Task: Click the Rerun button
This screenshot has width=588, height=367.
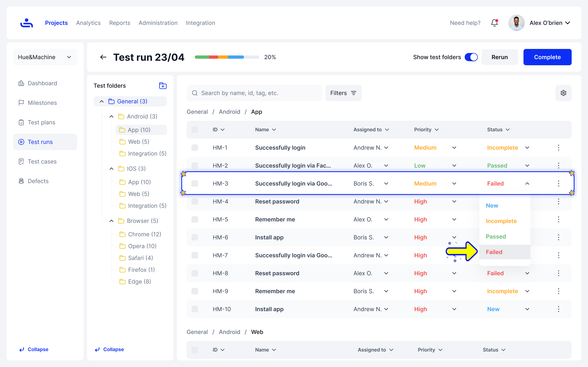Action: click(500, 57)
